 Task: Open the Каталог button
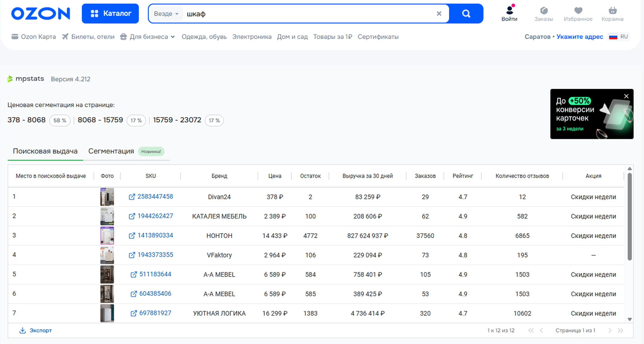coord(110,14)
